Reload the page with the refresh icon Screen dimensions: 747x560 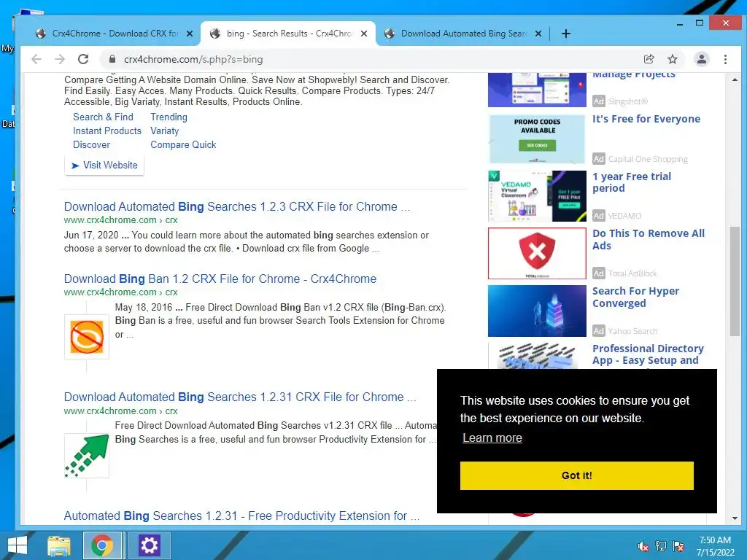(83, 59)
